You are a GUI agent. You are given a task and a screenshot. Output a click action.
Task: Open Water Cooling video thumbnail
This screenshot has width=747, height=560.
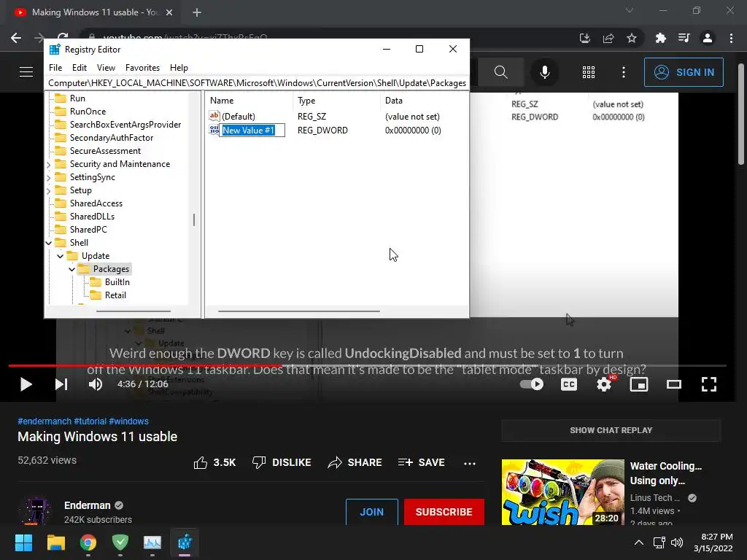tap(562, 492)
